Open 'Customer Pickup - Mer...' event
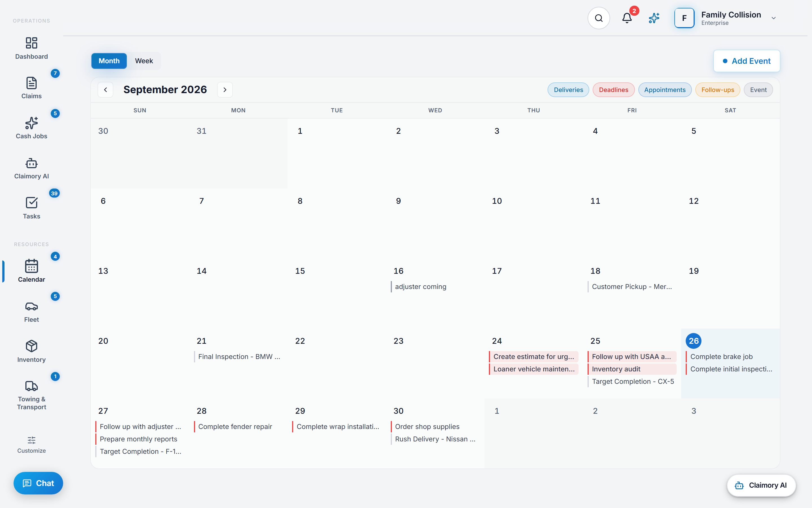The image size is (812, 508). click(632, 286)
